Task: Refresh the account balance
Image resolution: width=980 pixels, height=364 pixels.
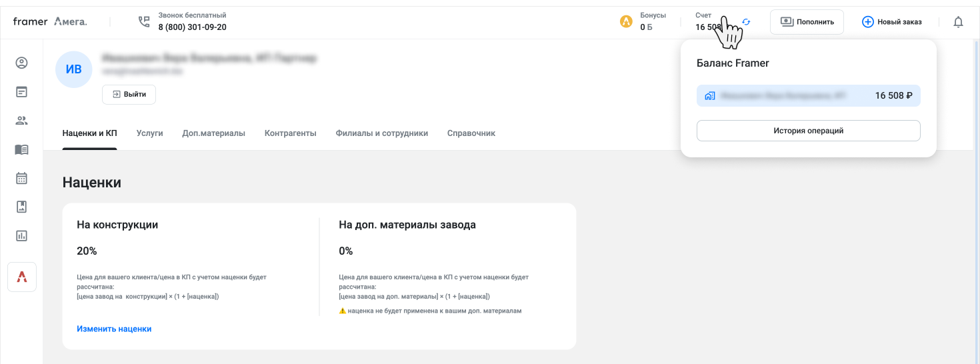Action: coord(746,22)
